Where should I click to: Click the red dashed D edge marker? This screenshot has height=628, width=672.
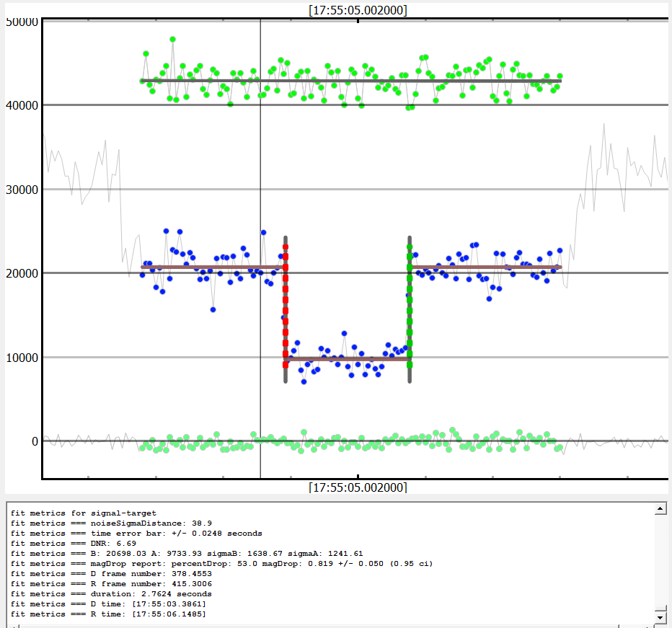(x=286, y=305)
